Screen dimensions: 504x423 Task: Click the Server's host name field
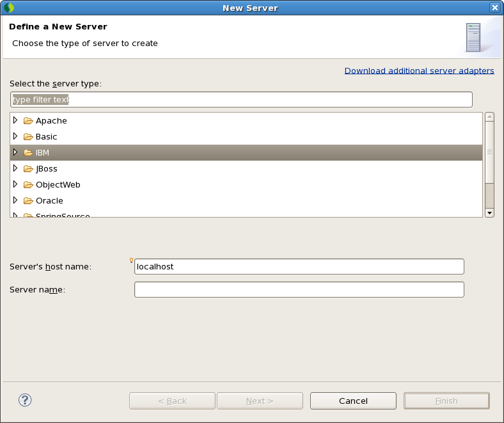(x=299, y=267)
